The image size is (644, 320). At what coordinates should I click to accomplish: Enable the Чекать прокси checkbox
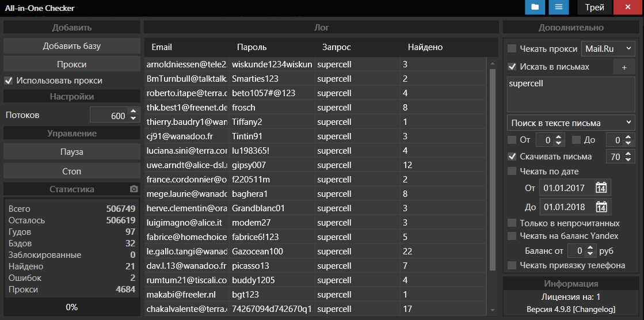[512, 49]
